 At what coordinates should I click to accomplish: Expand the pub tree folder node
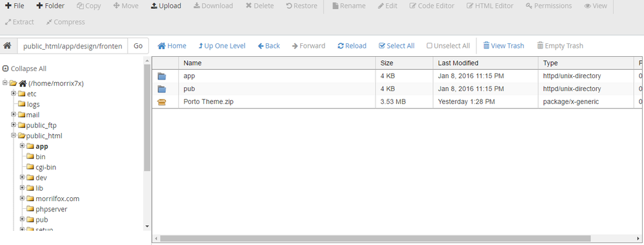click(23, 220)
